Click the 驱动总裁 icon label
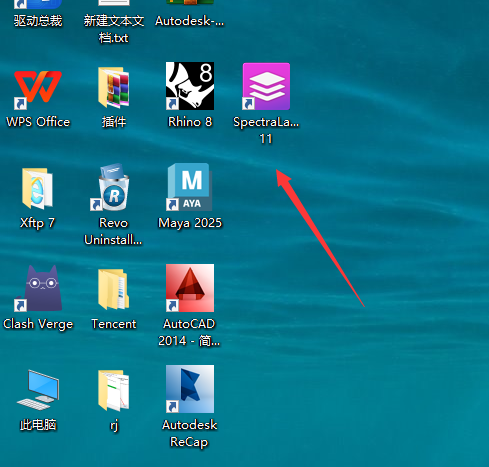Screen dimensions: 489x467 38,21
